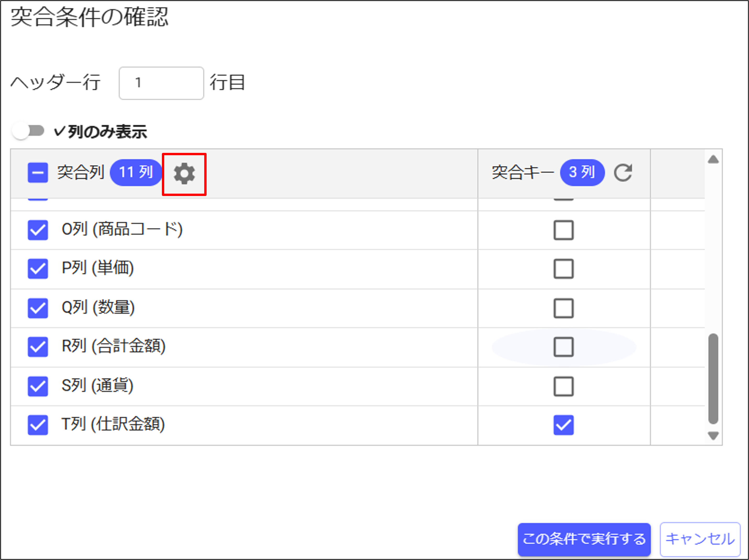Toggle the ✓列のみ表示 switch
This screenshot has width=749, height=560.
[x=28, y=131]
